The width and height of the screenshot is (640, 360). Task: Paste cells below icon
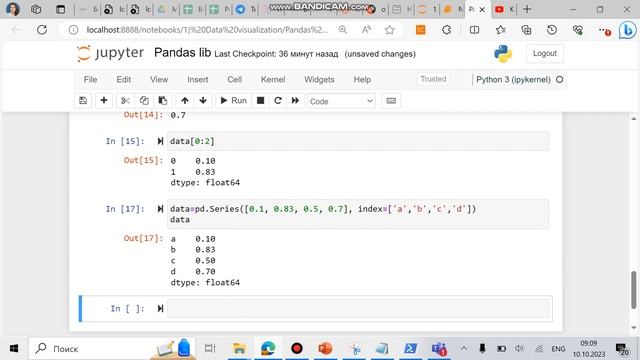(x=162, y=101)
